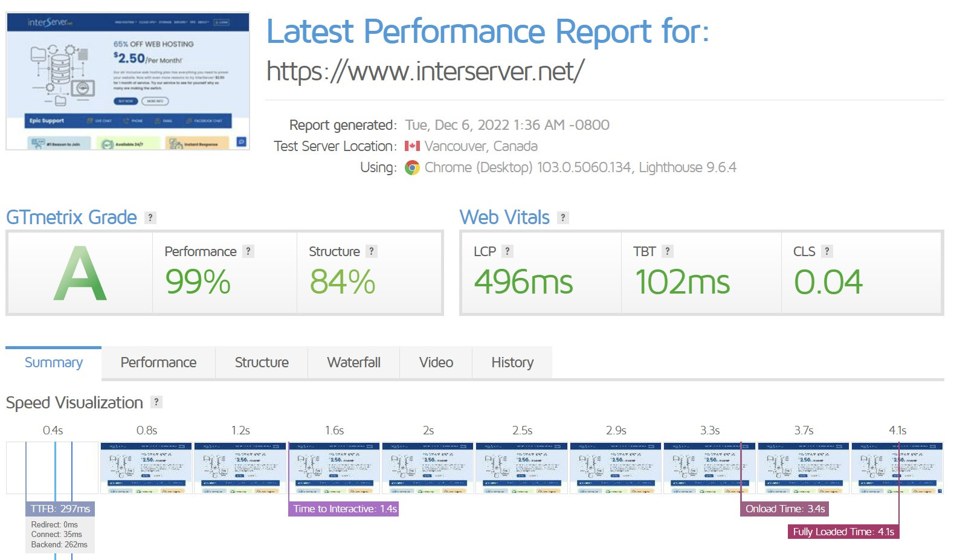Image resolution: width=954 pixels, height=560 pixels.
Task: Switch to the Performance tab
Action: coord(158,362)
